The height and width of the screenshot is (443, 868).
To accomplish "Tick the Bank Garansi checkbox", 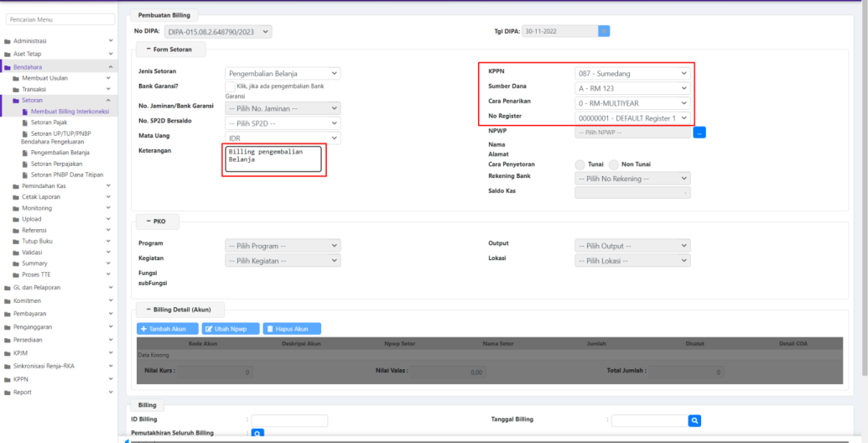I will point(231,86).
